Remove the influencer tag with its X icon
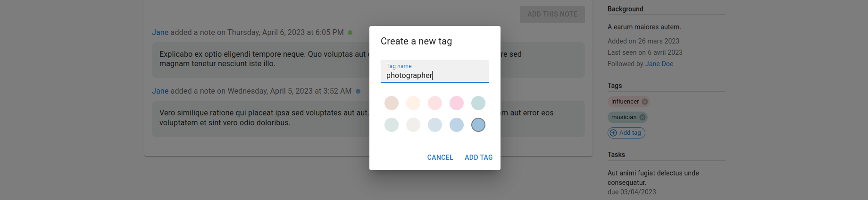This screenshot has height=200, width=868. point(645,102)
